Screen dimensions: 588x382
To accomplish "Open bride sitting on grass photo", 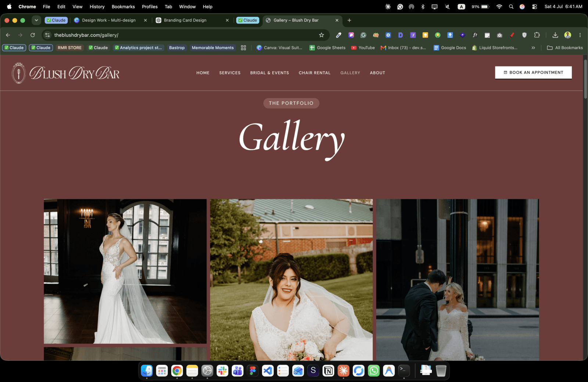I will coord(291,280).
